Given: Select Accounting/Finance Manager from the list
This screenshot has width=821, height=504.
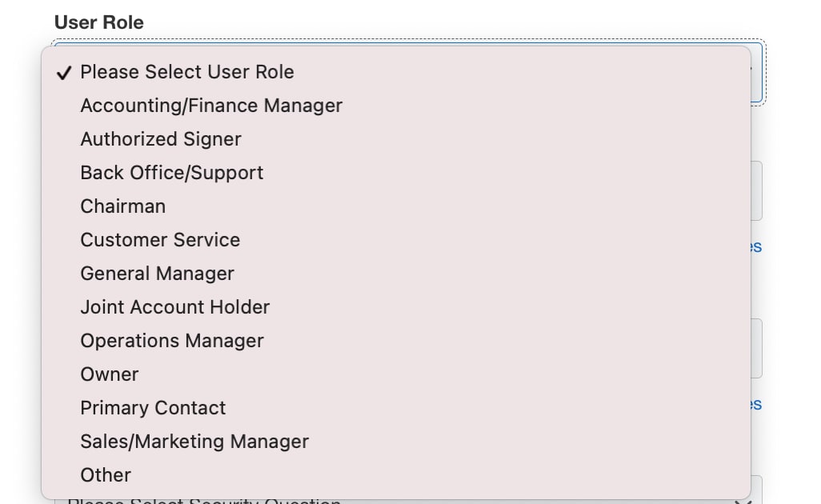Looking at the screenshot, I should pyautogui.click(x=211, y=106).
